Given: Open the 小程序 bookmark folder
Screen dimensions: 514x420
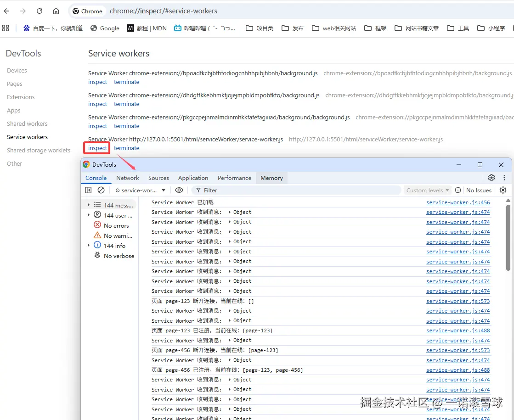Looking at the screenshot, I should click(x=491, y=28).
